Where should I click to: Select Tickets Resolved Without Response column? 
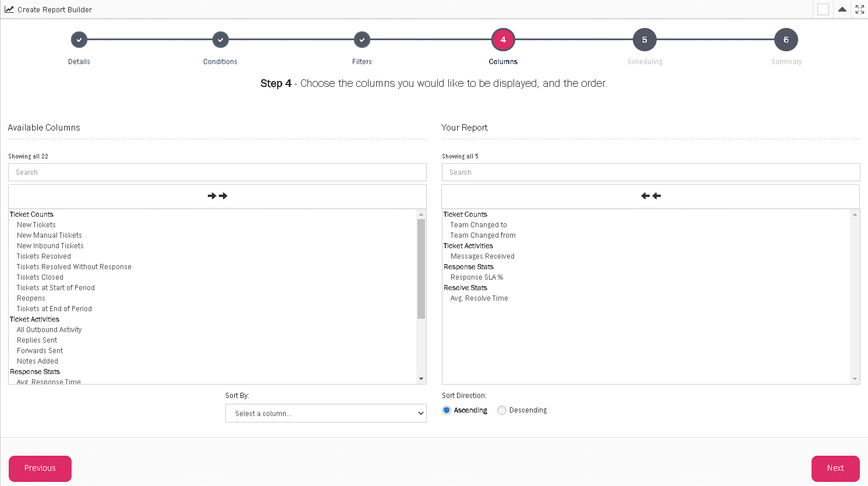(74, 267)
